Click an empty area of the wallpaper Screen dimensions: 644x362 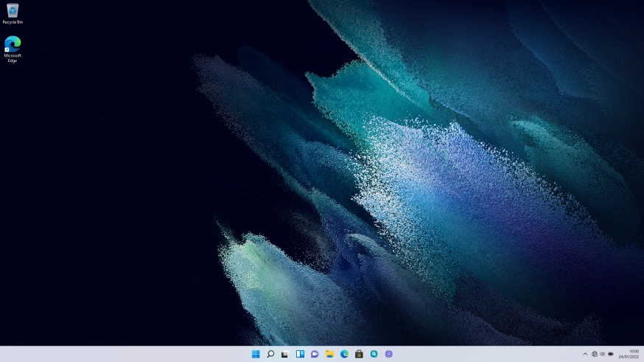(111, 184)
